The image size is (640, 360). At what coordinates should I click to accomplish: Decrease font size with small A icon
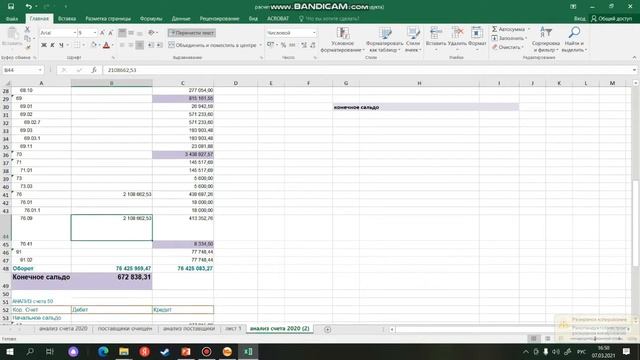click(110, 33)
